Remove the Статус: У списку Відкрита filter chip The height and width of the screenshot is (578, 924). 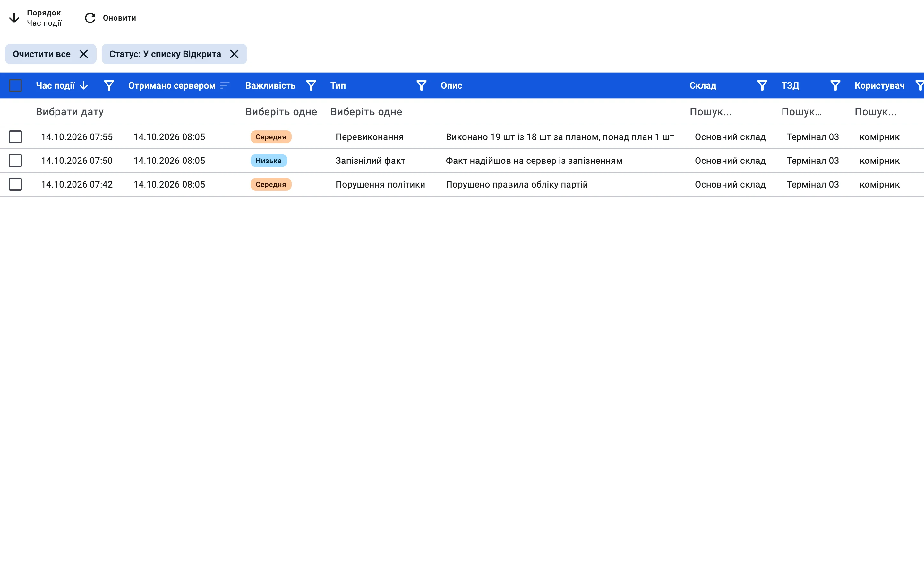click(x=234, y=54)
